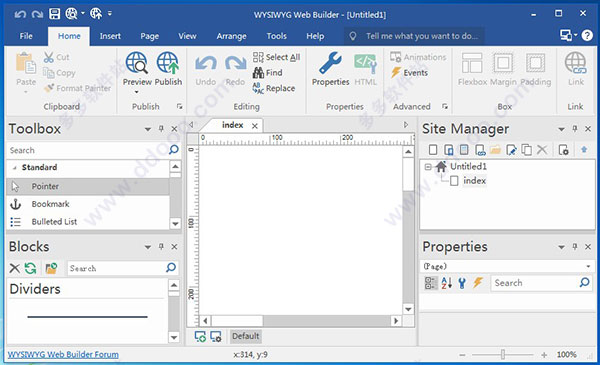Click the Paste clipboard icon

(26, 64)
